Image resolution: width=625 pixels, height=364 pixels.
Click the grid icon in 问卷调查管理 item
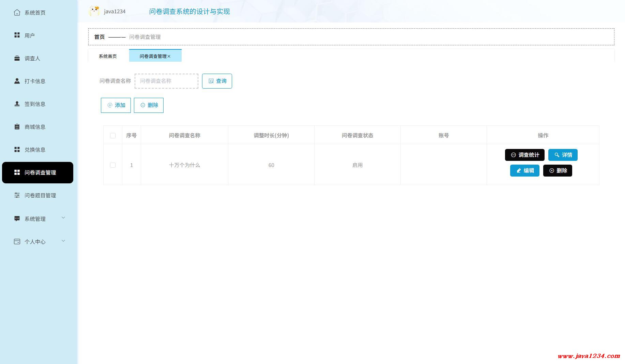pyautogui.click(x=17, y=172)
